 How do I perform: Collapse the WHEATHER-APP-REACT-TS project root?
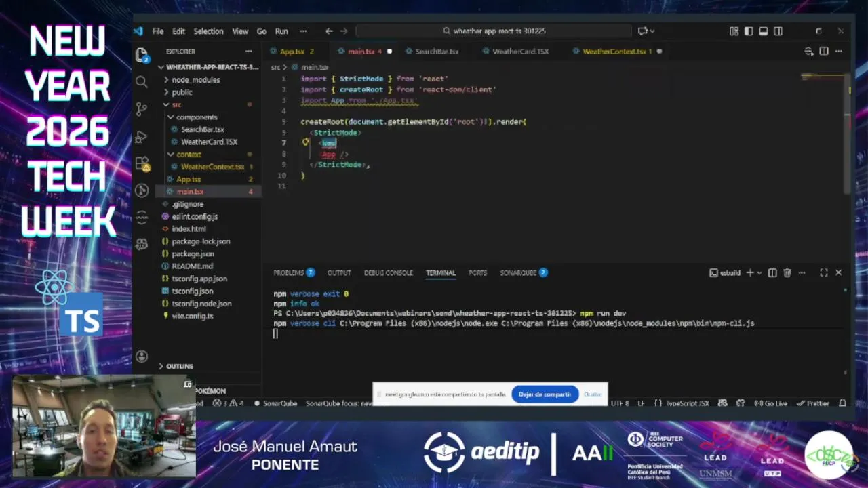click(x=208, y=67)
